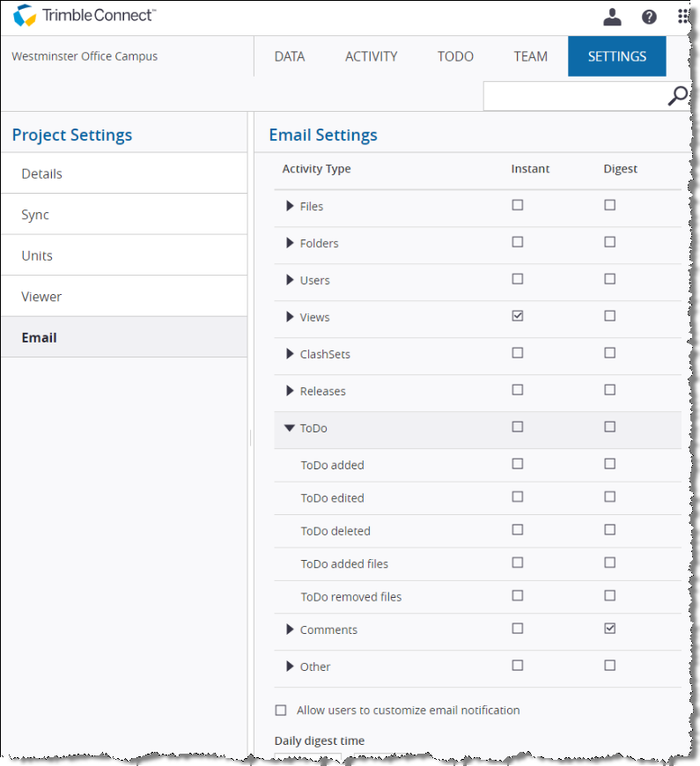
Task: Collapse the ToDo activity group
Action: [290, 428]
